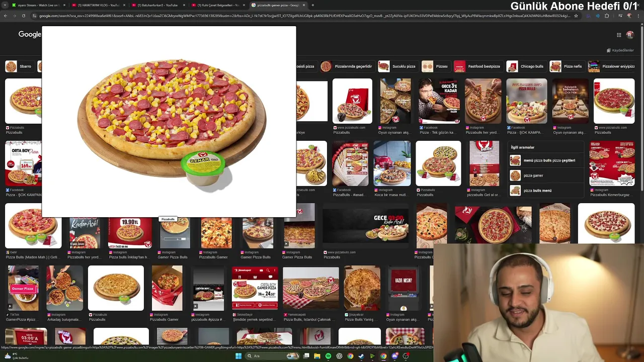Open HAZIR MISIN? Instagram thumbnail

(x=404, y=288)
